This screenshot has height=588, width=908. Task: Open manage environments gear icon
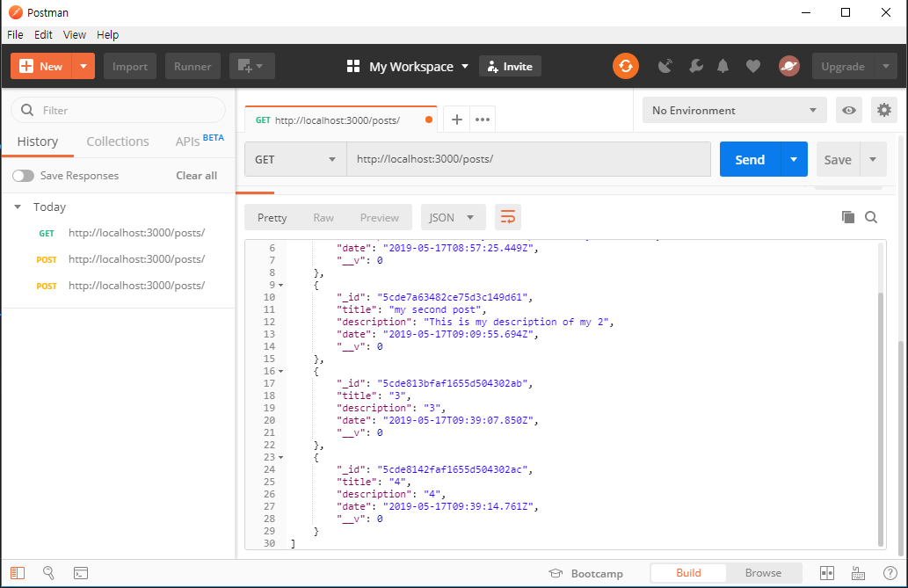(883, 110)
